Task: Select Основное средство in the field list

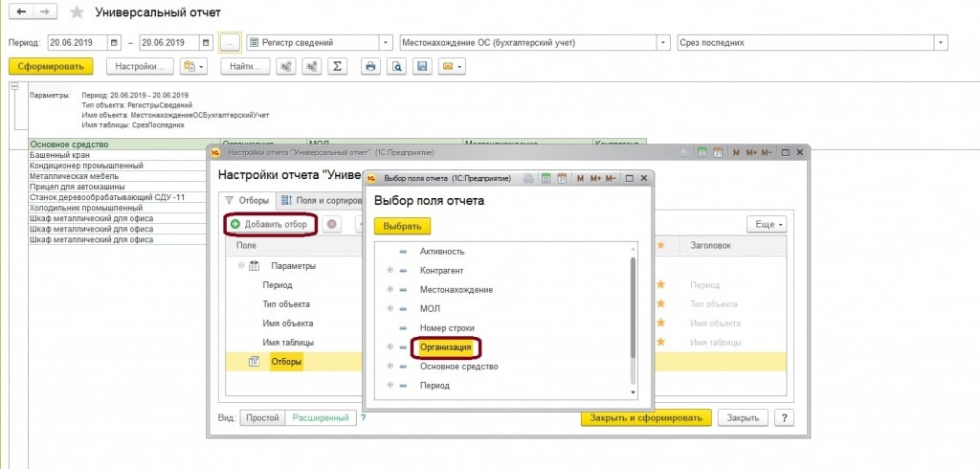Action: pos(459,367)
